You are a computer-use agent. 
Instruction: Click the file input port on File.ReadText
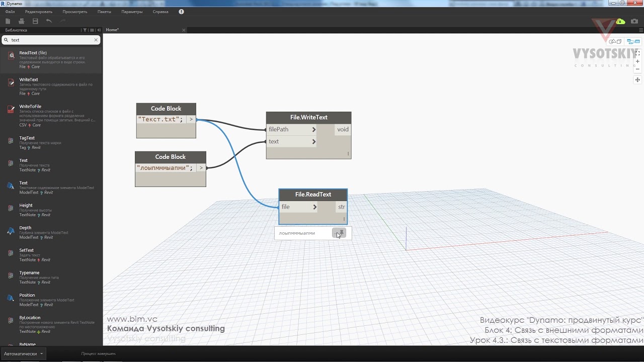pyautogui.click(x=299, y=207)
